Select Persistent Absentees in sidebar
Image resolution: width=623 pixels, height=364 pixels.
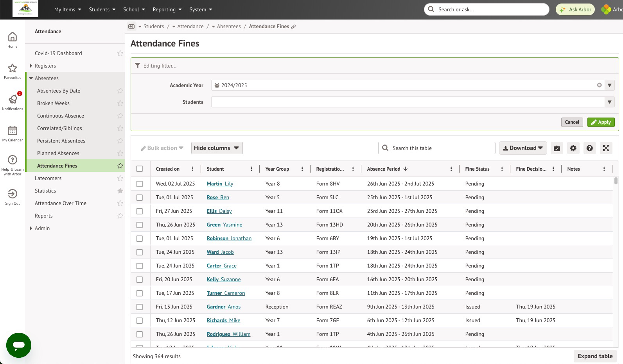click(x=61, y=141)
